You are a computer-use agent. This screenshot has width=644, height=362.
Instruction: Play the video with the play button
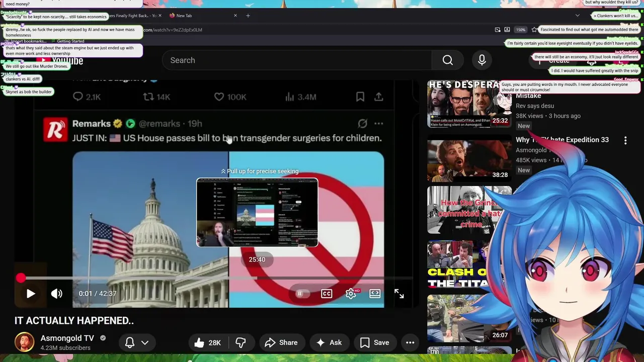[31, 294]
